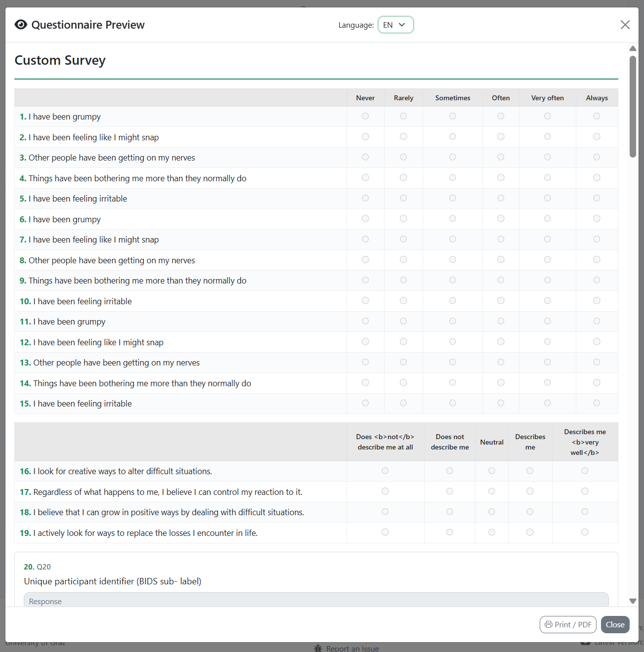The width and height of the screenshot is (644, 652).
Task: Select Never for question 13 nerves
Action: tap(365, 362)
